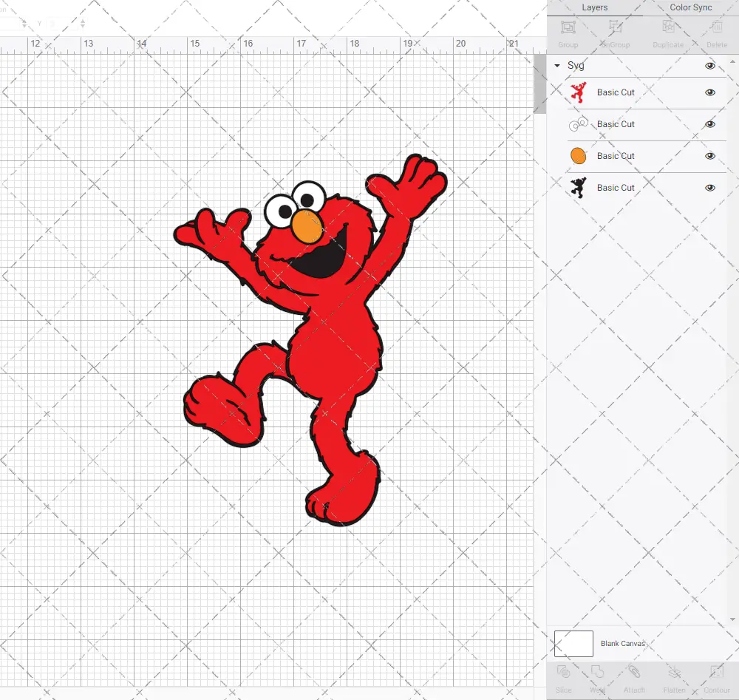The height and width of the screenshot is (700, 739).
Task: Select the Attach paperclip icon
Action: (634, 672)
